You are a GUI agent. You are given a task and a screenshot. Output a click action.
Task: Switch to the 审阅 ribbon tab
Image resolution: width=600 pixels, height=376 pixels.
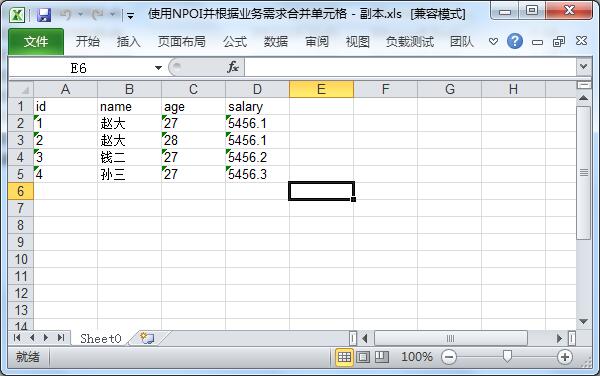[x=317, y=41]
